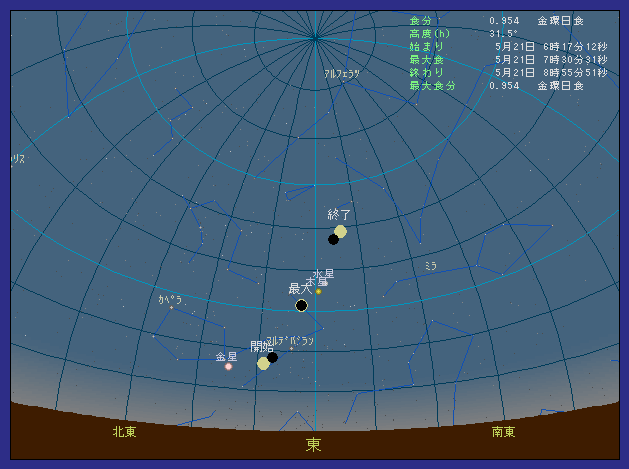This screenshot has height=469, width=629.
Task: Click the black moon disk near 終了
Action: click(333, 239)
